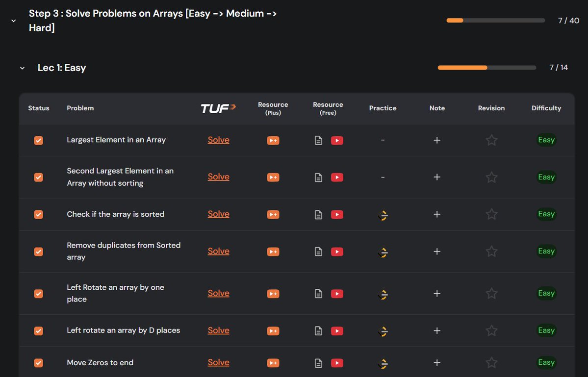This screenshot has width=588, height=377.
Task: Play YouTube video for Move Zeros to end
Action: [x=337, y=363]
